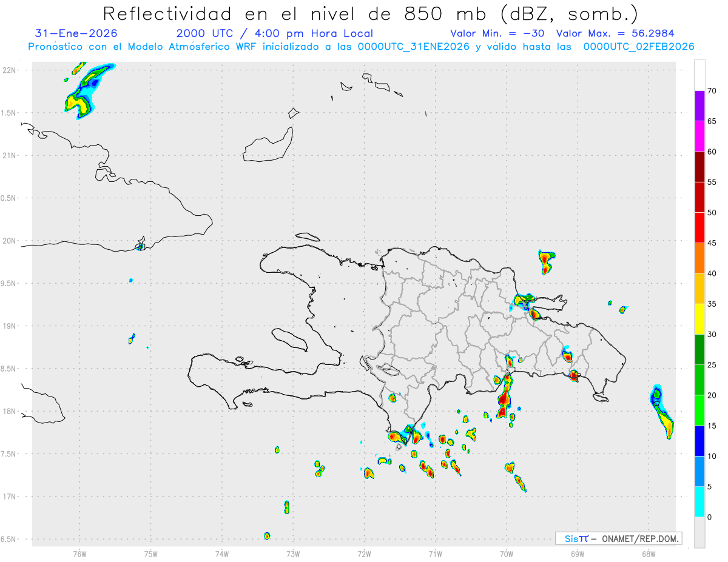Click the latitude label '6.5N'
This screenshot has height=562, width=728.
click(9, 539)
